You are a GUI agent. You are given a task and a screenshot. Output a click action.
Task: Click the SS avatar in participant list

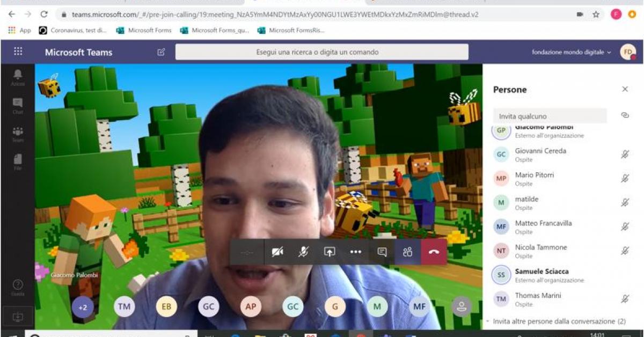(x=501, y=275)
